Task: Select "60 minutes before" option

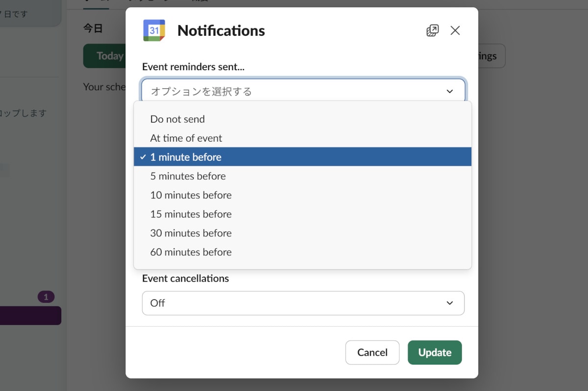Action: coord(191,252)
